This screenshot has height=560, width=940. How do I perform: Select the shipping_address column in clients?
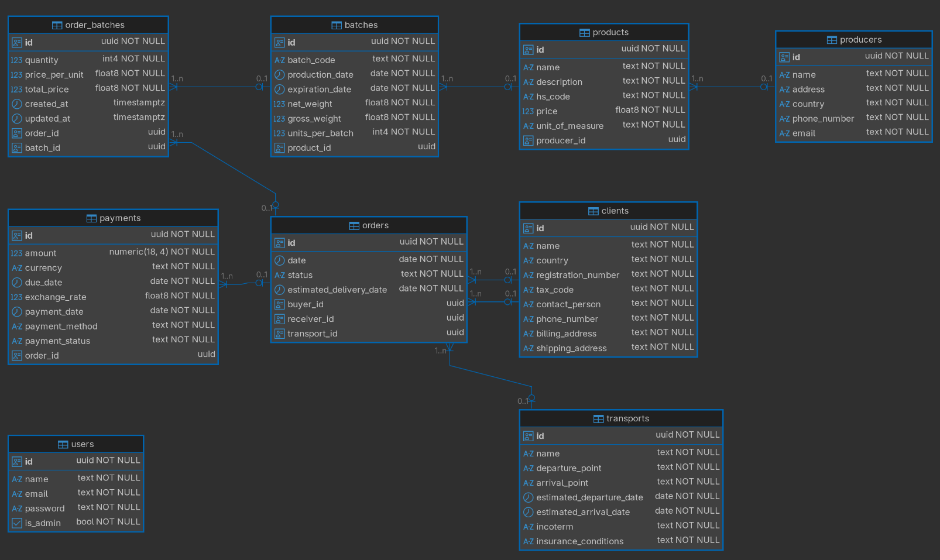(x=571, y=349)
